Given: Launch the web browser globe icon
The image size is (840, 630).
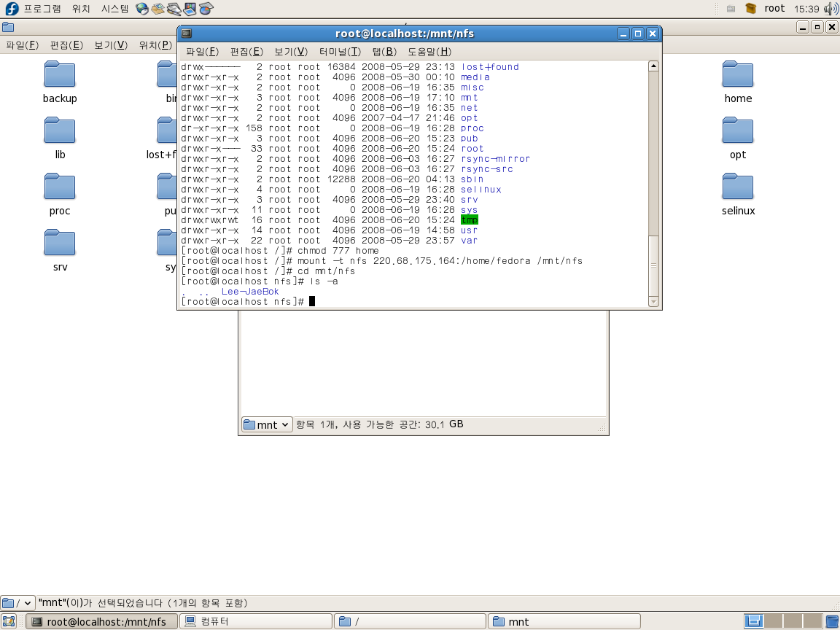Looking at the screenshot, I should (x=142, y=9).
